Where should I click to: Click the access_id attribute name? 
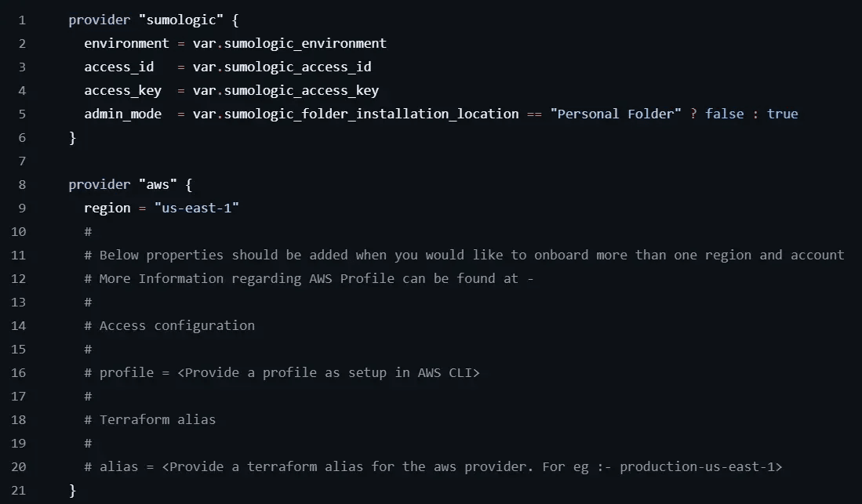(119, 67)
